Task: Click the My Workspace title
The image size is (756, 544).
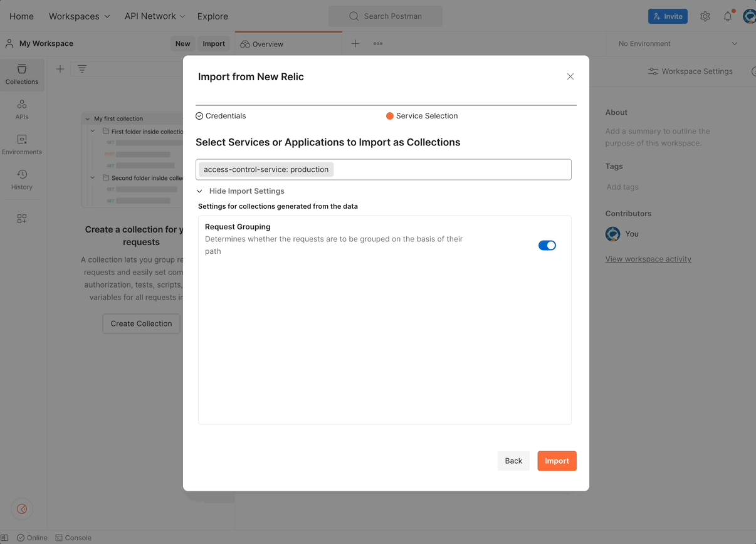Action: coord(46,44)
